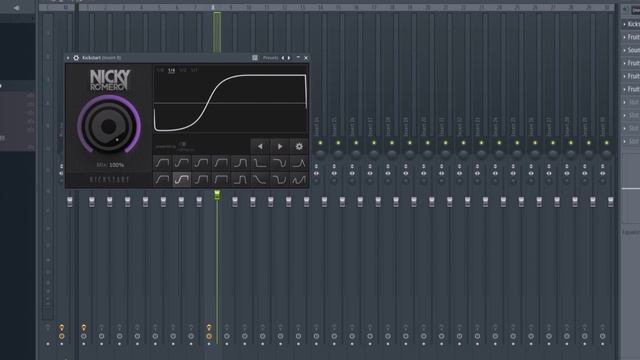Screen dimensions: 640x360
Task: Choose the fourth curve shape in bottom row
Action: click(221, 179)
